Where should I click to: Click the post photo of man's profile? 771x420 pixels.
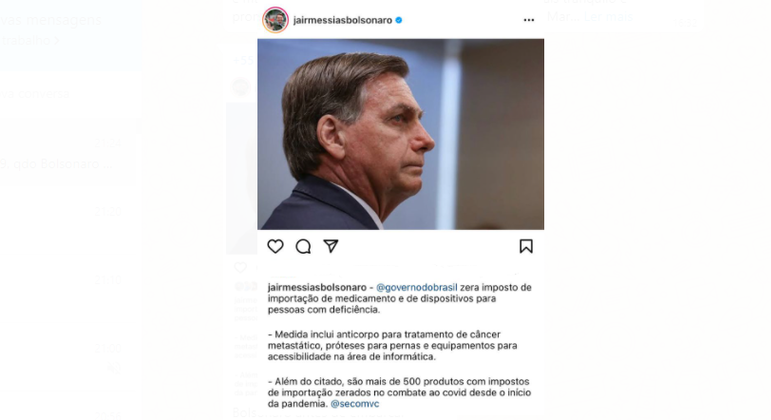click(401, 134)
